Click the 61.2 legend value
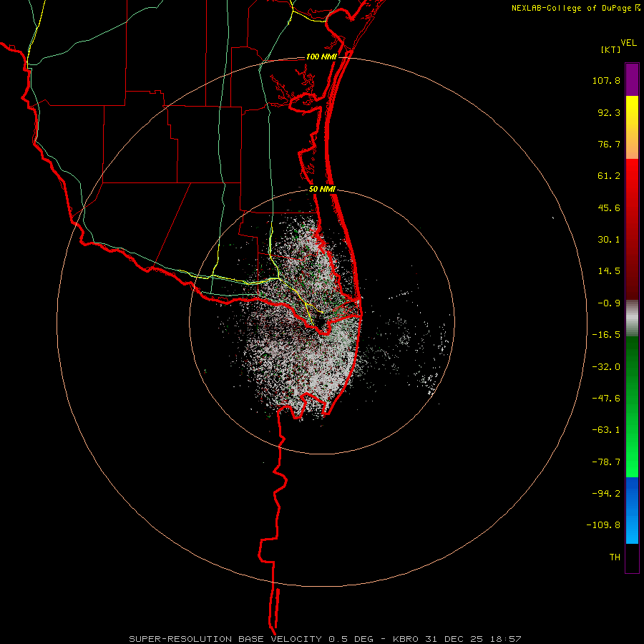Viewport: 644px width, 644px height. coord(609,176)
